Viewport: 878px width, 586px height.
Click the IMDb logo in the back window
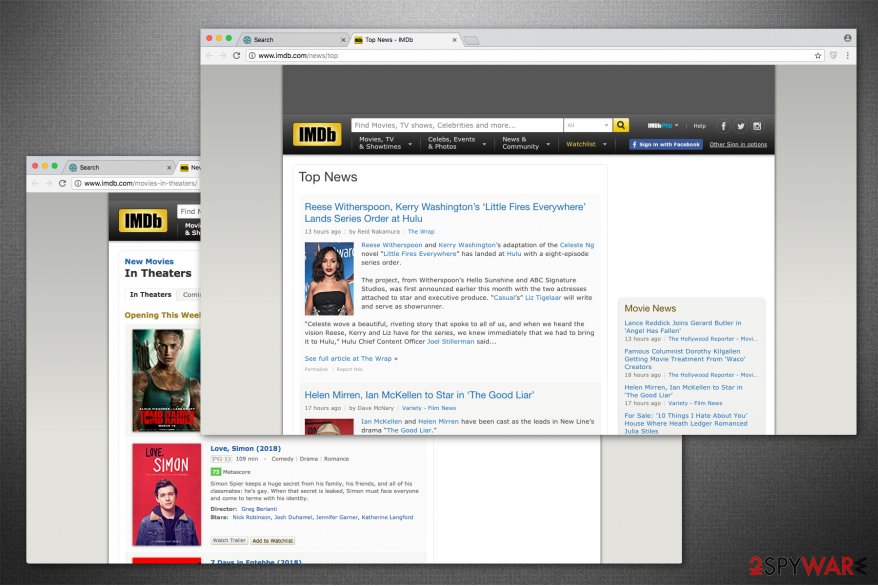pos(143,221)
